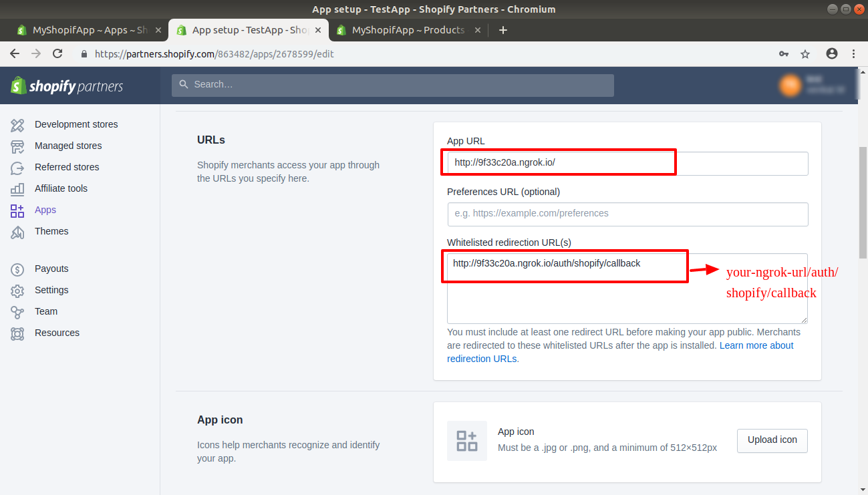Image resolution: width=868 pixels, height=495 pixels.
Task: Click the user account avatar in header
Action: (x=790, y=85)
